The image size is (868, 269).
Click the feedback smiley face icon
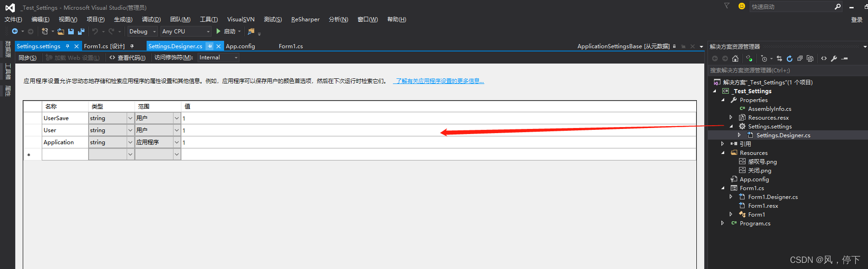[742, 6]
